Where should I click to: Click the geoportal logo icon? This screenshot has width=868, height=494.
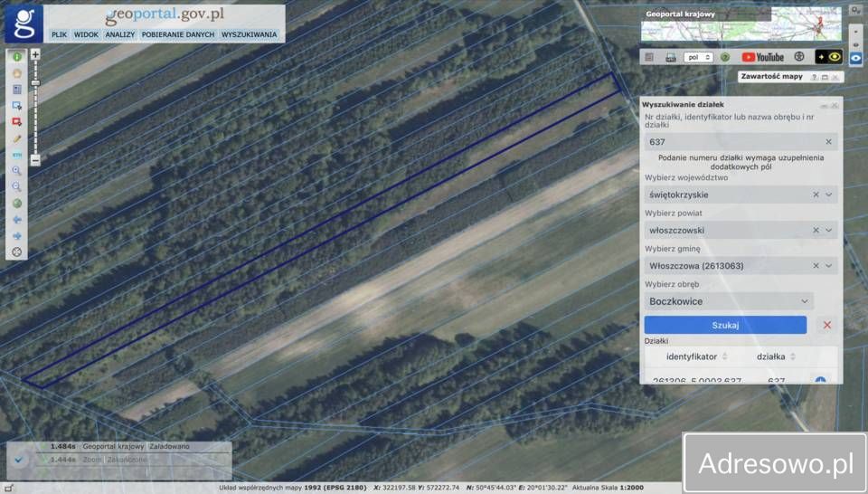(x=24, y=24)
